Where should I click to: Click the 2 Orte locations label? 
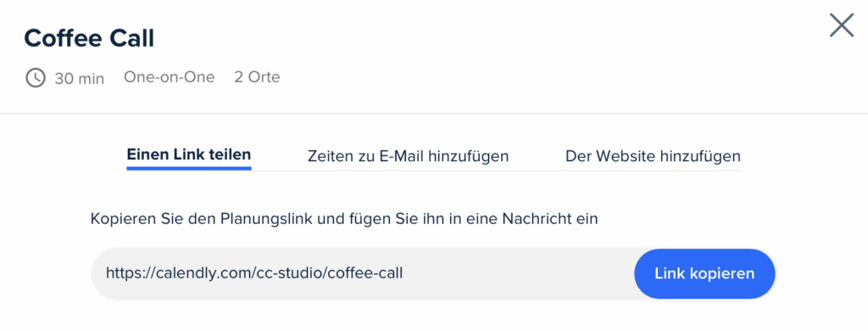point(257,77)
